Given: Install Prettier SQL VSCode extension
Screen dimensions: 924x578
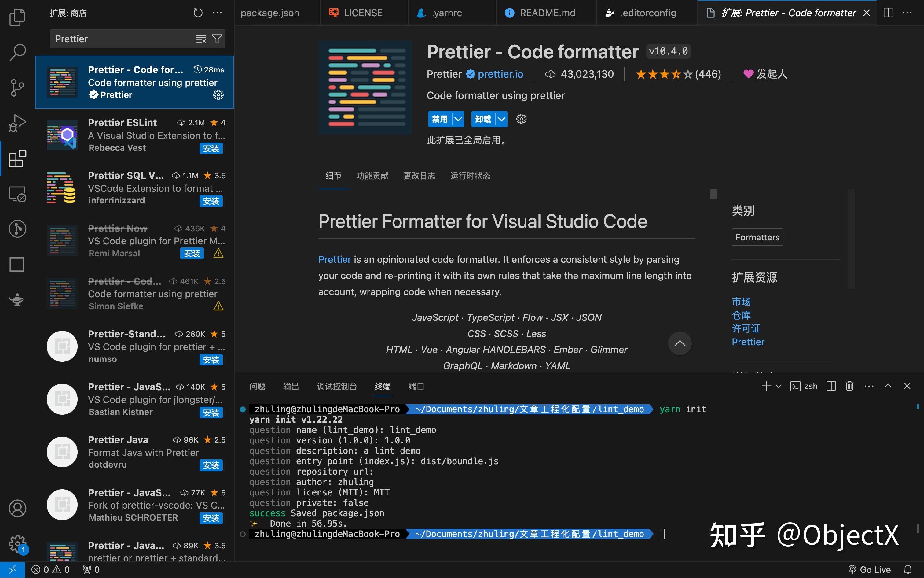Looking at the screenshot, I should tap(211, 201).
